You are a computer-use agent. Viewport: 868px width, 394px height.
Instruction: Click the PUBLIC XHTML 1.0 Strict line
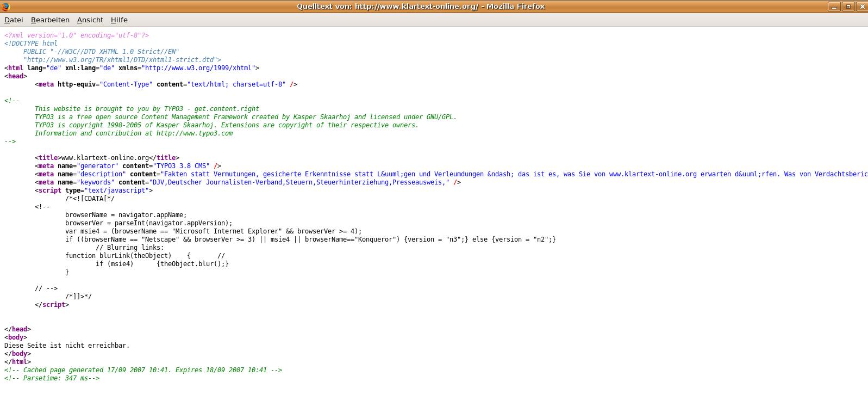click(101, 52)
